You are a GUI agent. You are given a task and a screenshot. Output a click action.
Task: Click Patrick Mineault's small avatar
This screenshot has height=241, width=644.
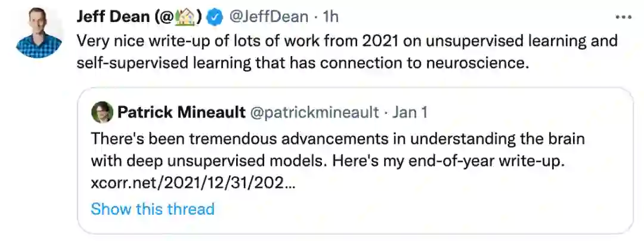[102, 112]
